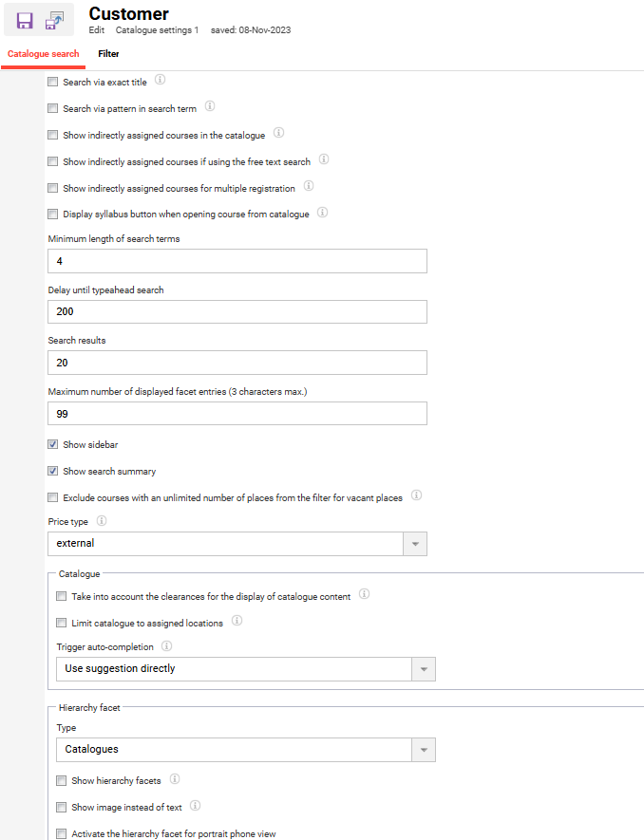Open info for Show image instead of text

click(195, 805)
